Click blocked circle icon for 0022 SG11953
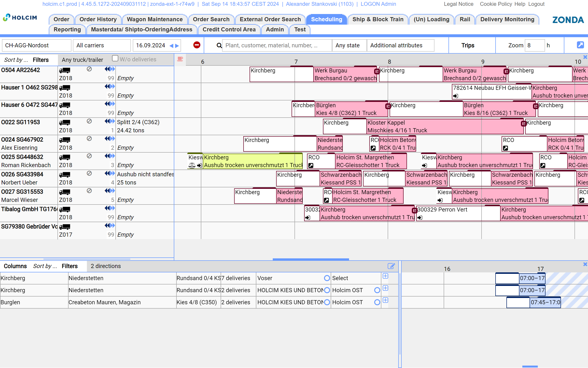The image size is (588, 368). 89,121
